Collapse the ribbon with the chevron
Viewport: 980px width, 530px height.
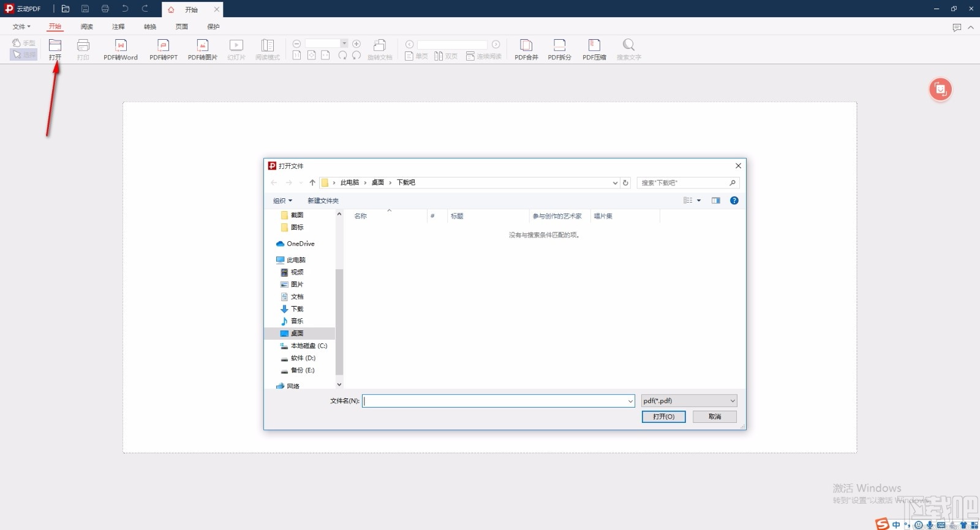click(971, 28)
